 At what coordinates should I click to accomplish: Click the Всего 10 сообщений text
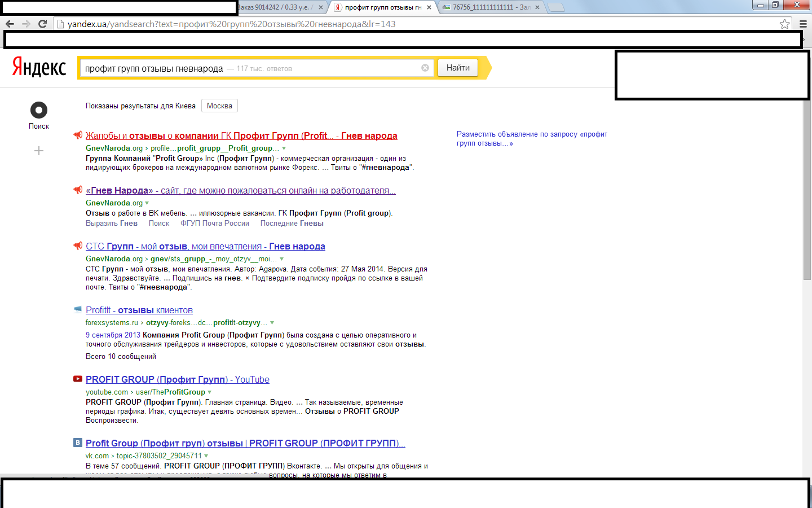(121, 357)
